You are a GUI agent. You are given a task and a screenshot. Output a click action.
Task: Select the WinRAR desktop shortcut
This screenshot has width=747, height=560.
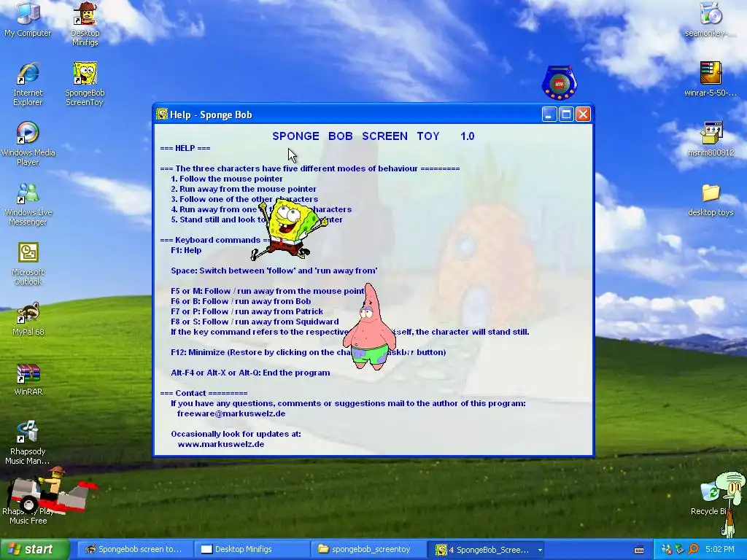point(28,379)
